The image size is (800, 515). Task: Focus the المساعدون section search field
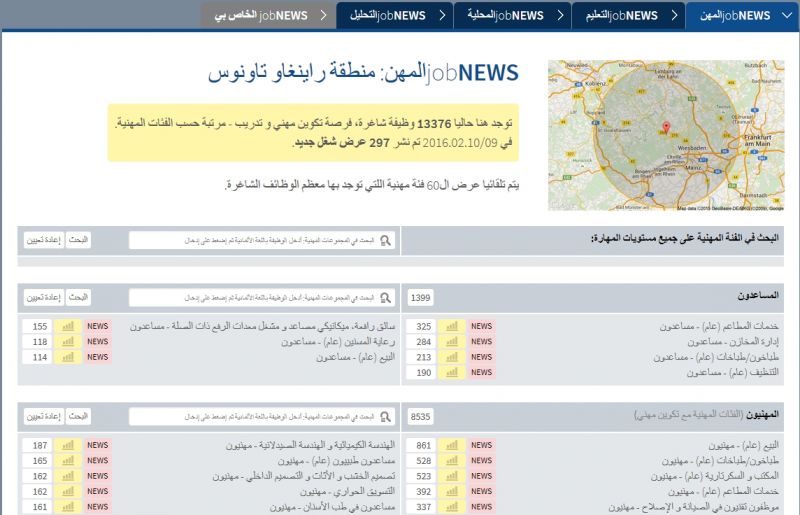tap(262, 298)
